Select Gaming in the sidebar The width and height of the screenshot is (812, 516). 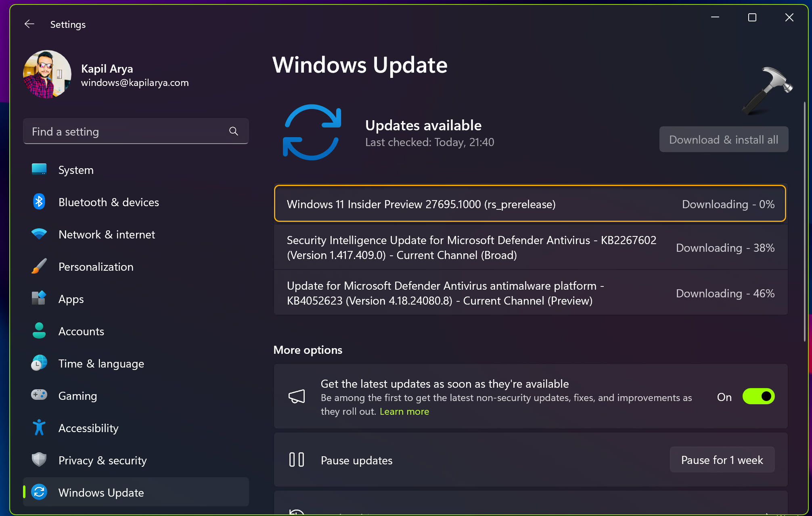[136, 396]
